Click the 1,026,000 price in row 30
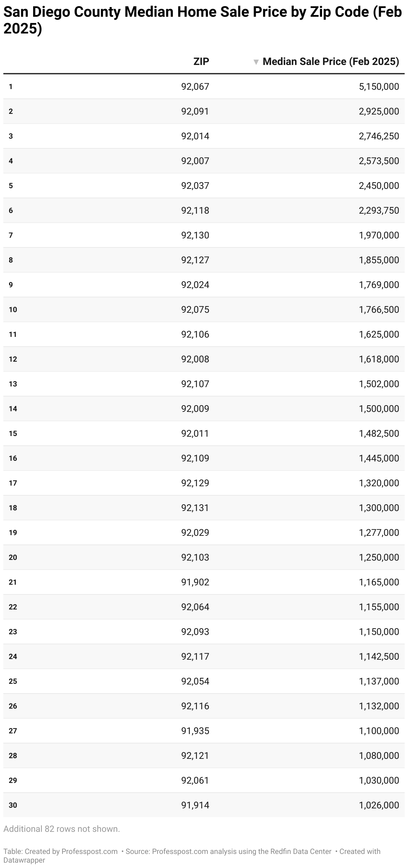 tap(379, 805)
